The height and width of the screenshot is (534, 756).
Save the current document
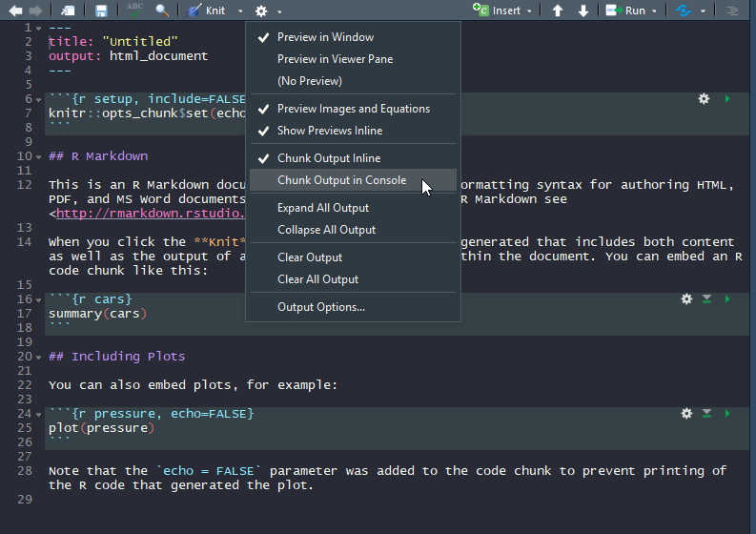101,10
